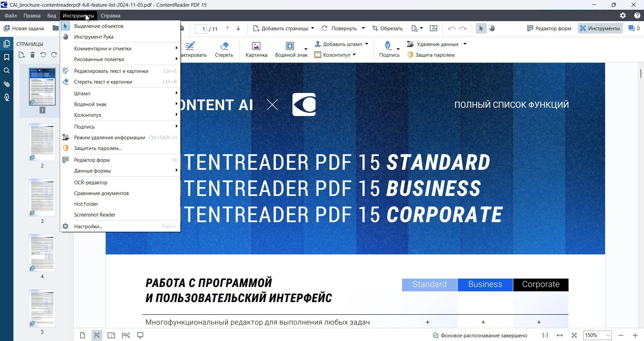This screenshot has width=644, height=341.
Task: Open Сравнение документов from the menu
Action: pos(120,193)
